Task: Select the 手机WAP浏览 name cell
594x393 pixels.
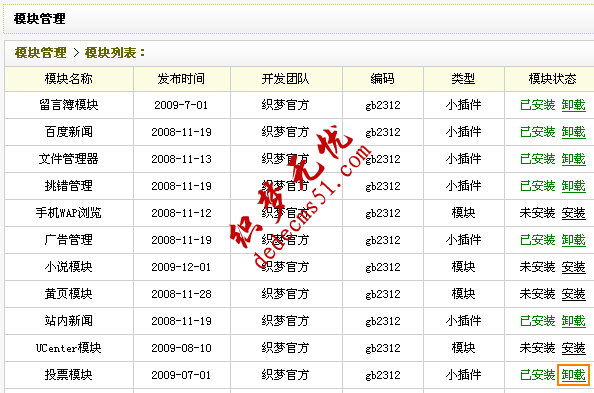Action: [69, 213]
